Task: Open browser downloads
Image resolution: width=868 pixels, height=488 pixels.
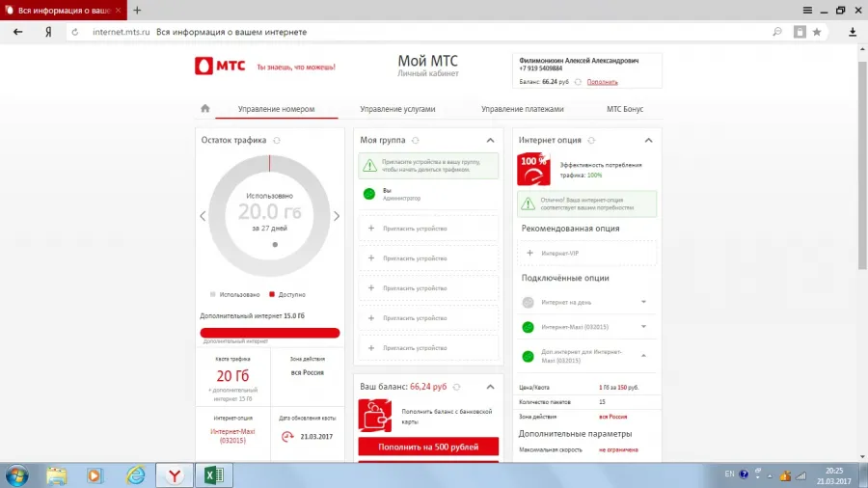Action: coord(853,32)
